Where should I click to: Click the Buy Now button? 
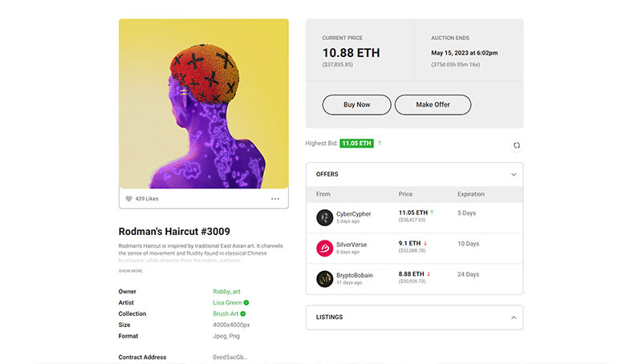356,105
